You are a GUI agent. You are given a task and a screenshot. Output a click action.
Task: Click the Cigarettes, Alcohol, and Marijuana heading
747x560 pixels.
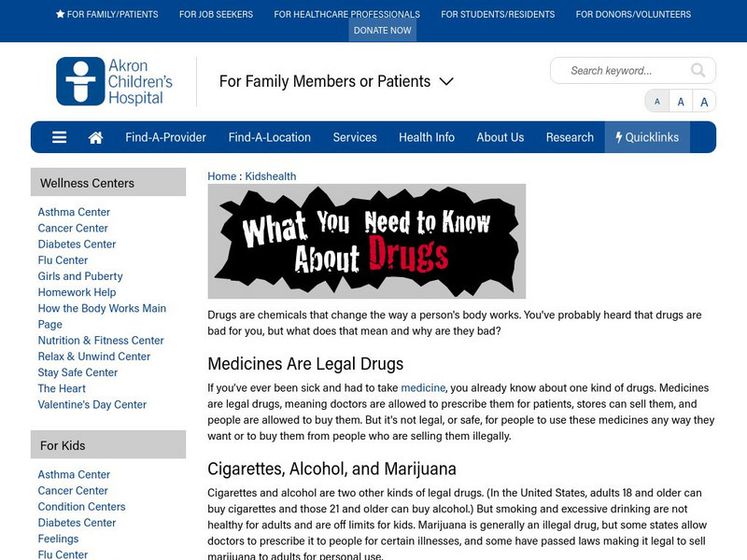[331, 469]
